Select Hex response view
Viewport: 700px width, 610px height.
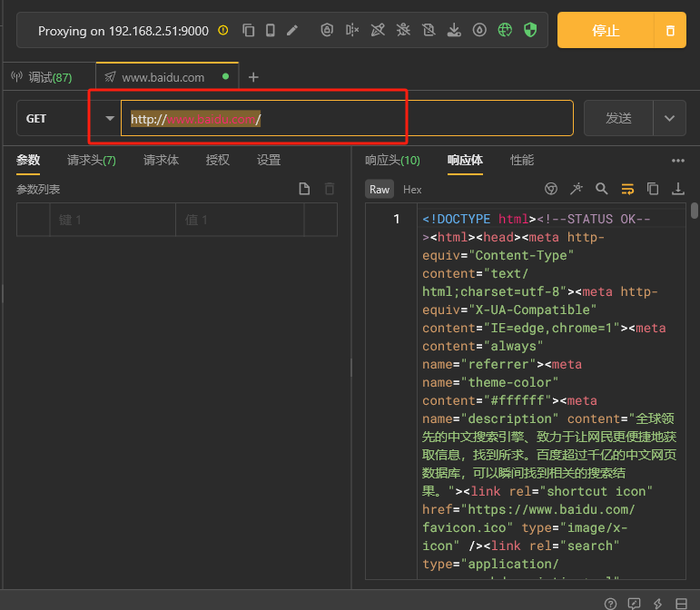click(412, 190)
